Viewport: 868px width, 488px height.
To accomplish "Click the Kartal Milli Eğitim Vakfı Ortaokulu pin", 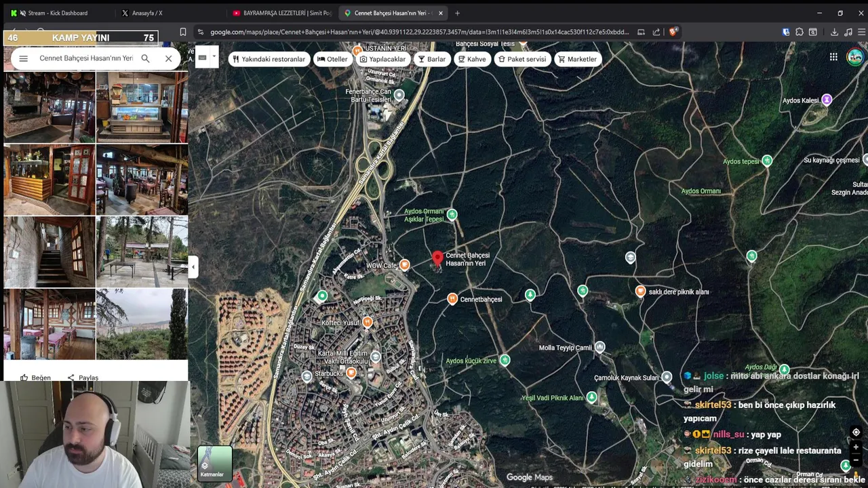I will coord(376,357).
